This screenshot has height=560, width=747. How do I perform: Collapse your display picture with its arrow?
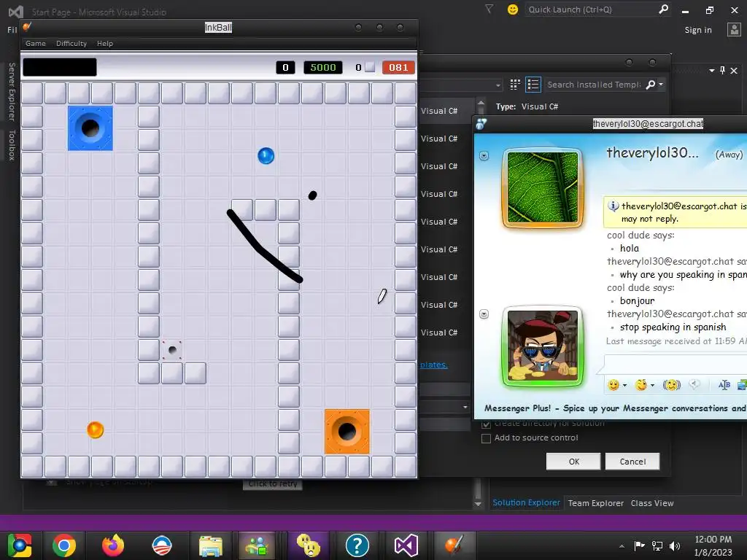point(484,314)
